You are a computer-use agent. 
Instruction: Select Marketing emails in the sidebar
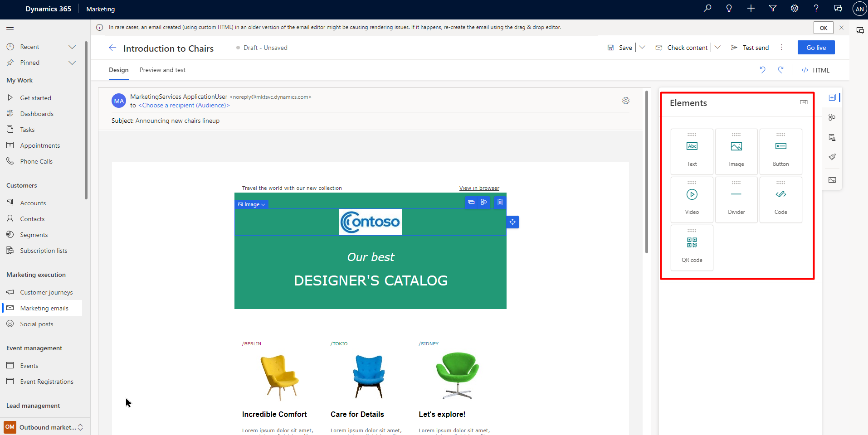coord(44,308)
